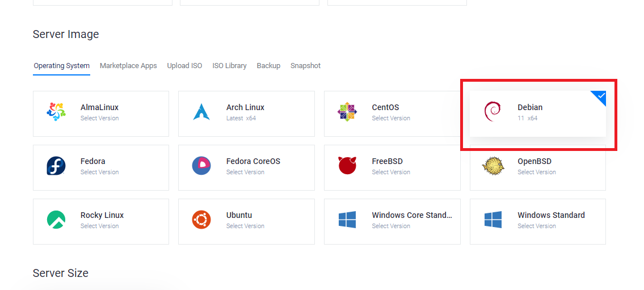
Task: Choose the Fedora logo icon
Action: click(x=56, y=166)
